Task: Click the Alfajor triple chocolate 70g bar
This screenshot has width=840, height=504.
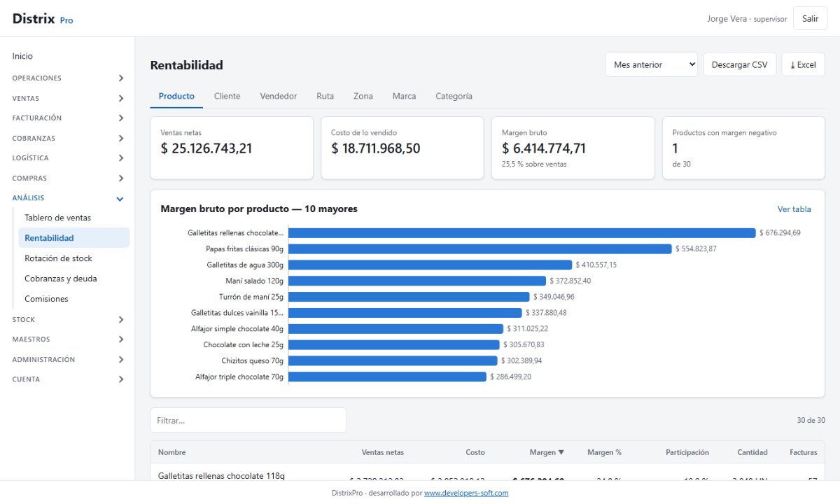Action: click(387, 377)
